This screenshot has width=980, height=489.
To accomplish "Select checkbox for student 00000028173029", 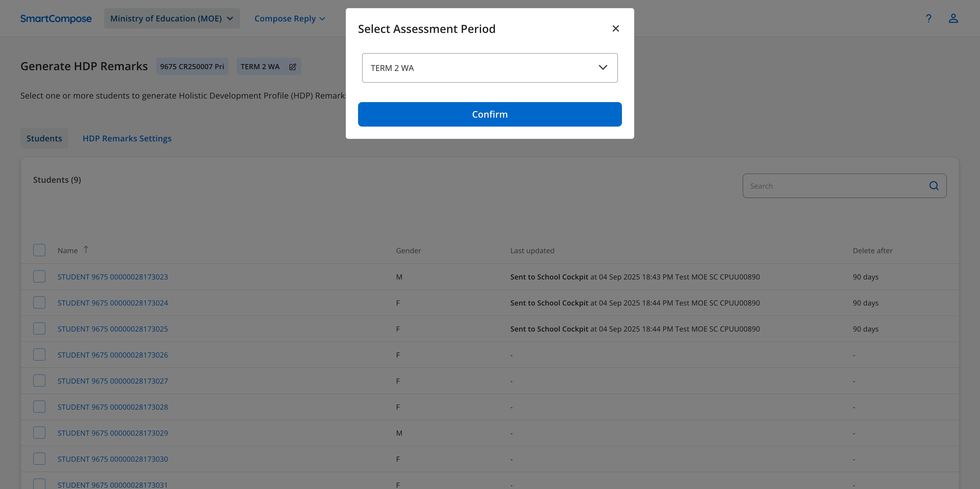I will click(x=39, y=433).
